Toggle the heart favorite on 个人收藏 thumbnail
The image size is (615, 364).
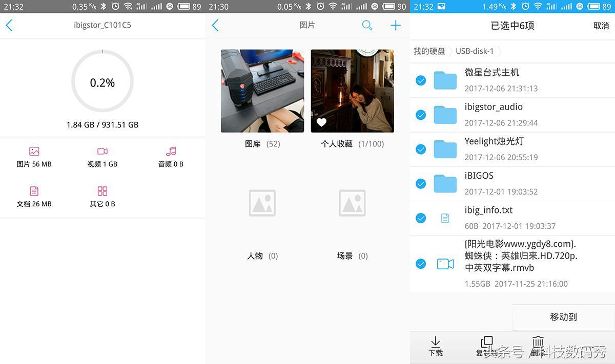pos(321,122)
